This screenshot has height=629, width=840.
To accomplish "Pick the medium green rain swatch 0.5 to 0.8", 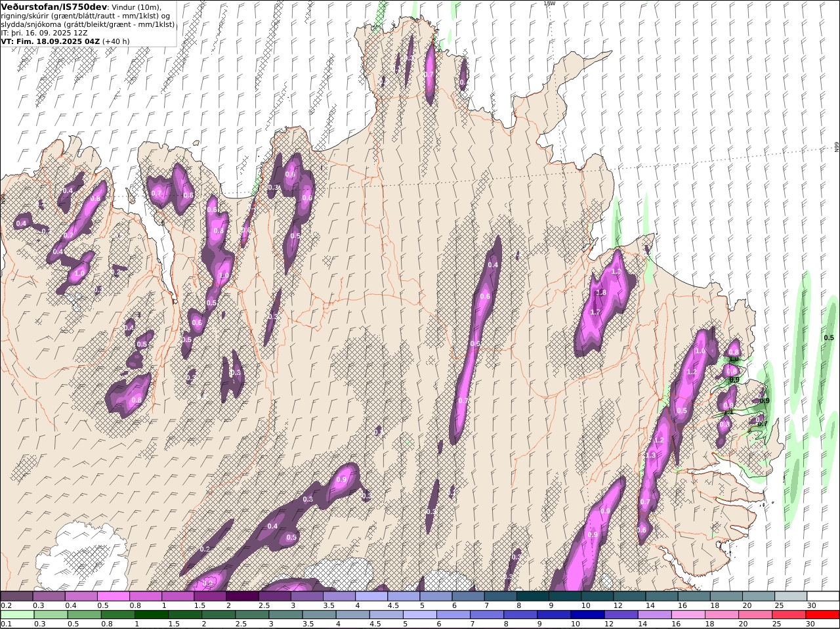I will pyautogui.click(x=84, y=615).
